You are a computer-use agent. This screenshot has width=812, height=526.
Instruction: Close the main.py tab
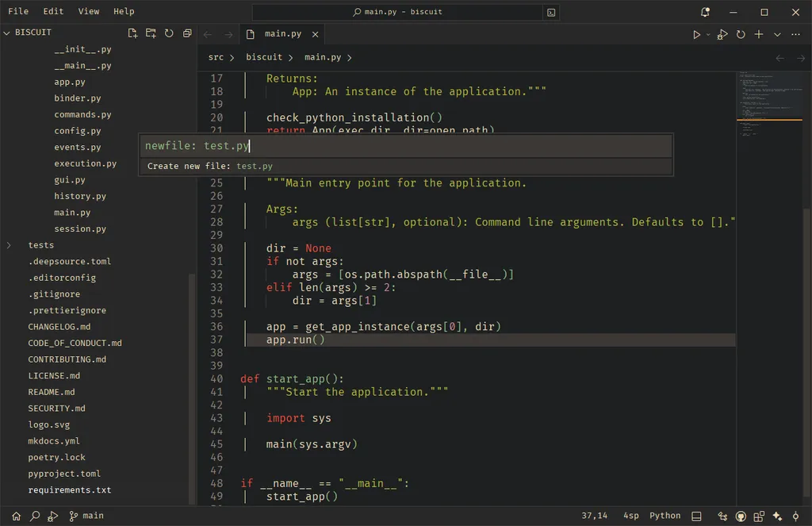[315, 34]
